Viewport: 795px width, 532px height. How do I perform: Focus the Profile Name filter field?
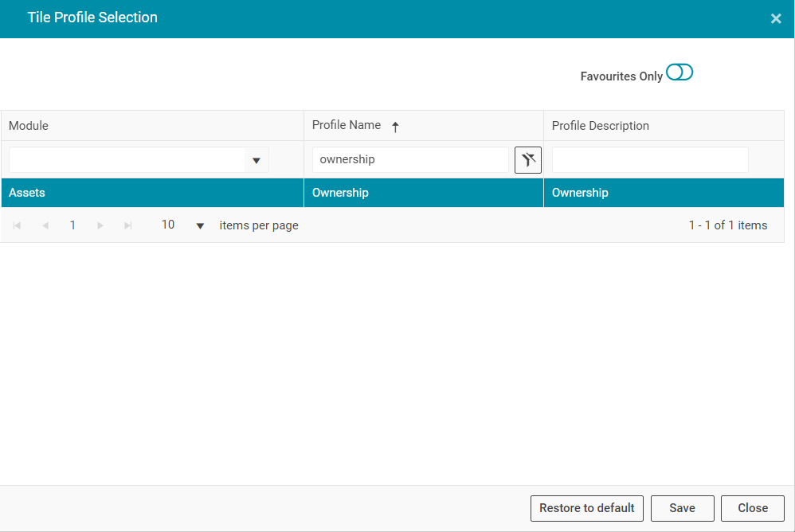click(x=410, y=159)
